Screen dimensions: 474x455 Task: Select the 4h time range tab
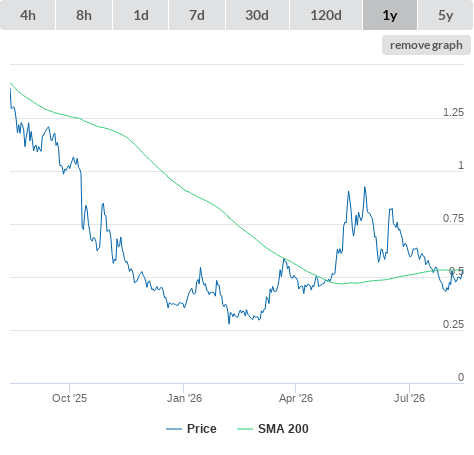pos(28,15)
